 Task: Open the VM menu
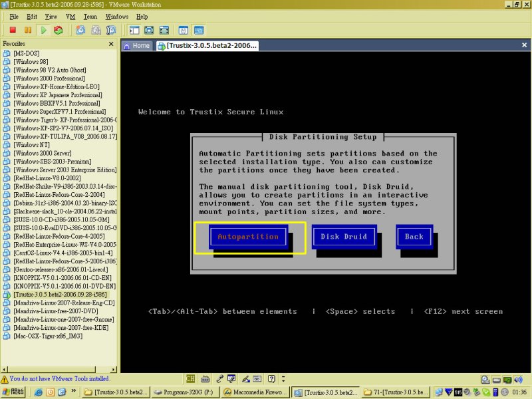70,17
